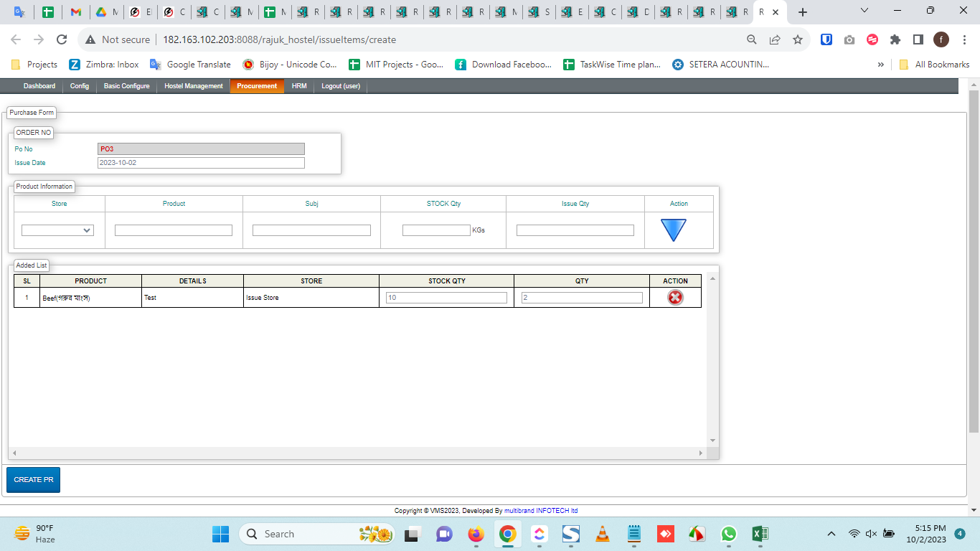This screenshot has height=551, width=980.
Task: Open the Extensions puzzle-piece menu
Action: (895, 39)
